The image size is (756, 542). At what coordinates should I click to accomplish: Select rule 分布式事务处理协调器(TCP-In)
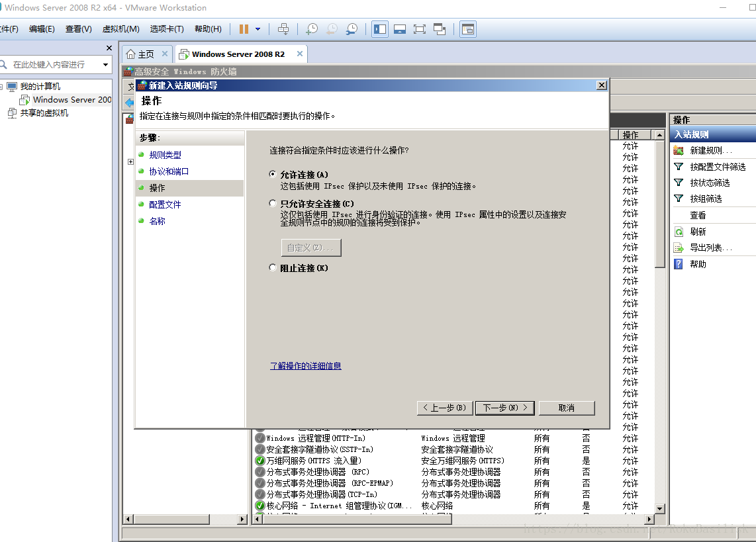click(x=322, y=494)
